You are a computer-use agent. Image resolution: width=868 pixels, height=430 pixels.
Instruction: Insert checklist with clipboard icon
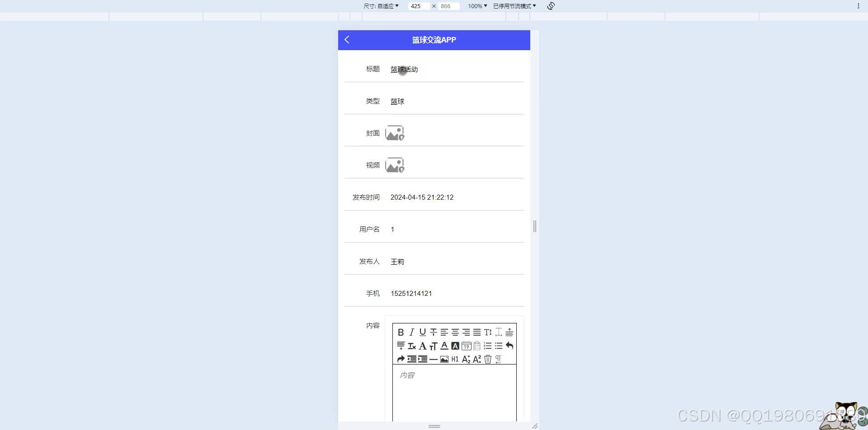476,346
